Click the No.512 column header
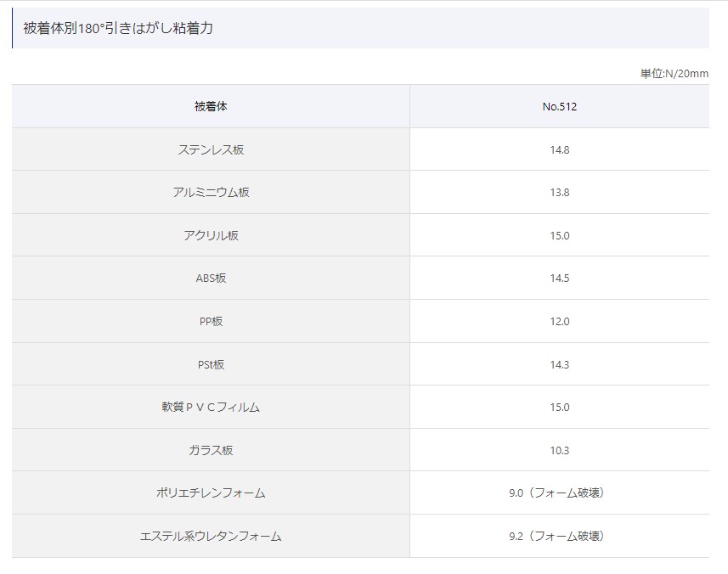 click(x=560, y=106)
